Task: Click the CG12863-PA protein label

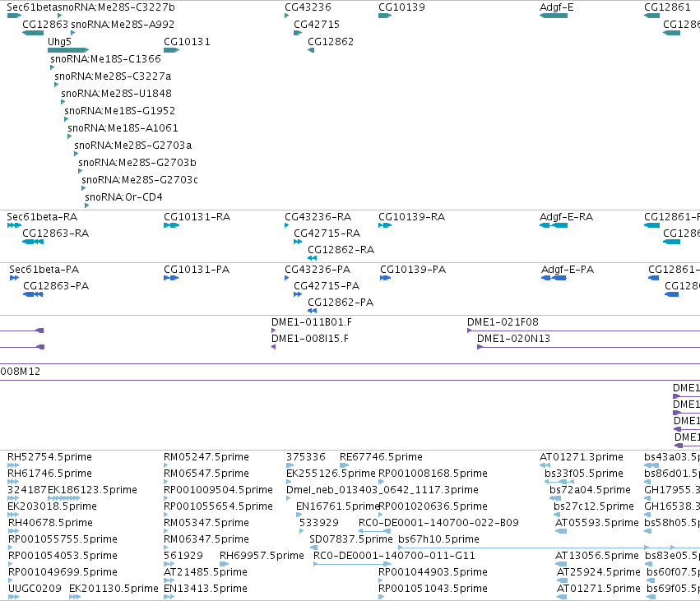Action: point(56,286)
